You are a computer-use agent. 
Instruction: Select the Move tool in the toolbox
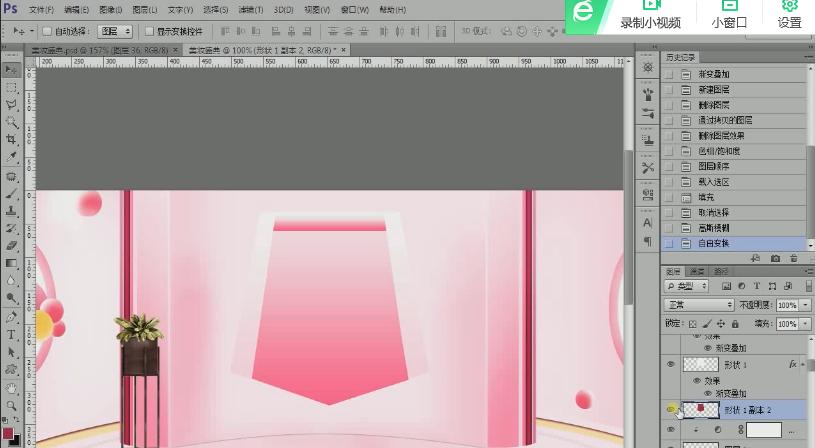pyautogui.click(x=11, y=69)
